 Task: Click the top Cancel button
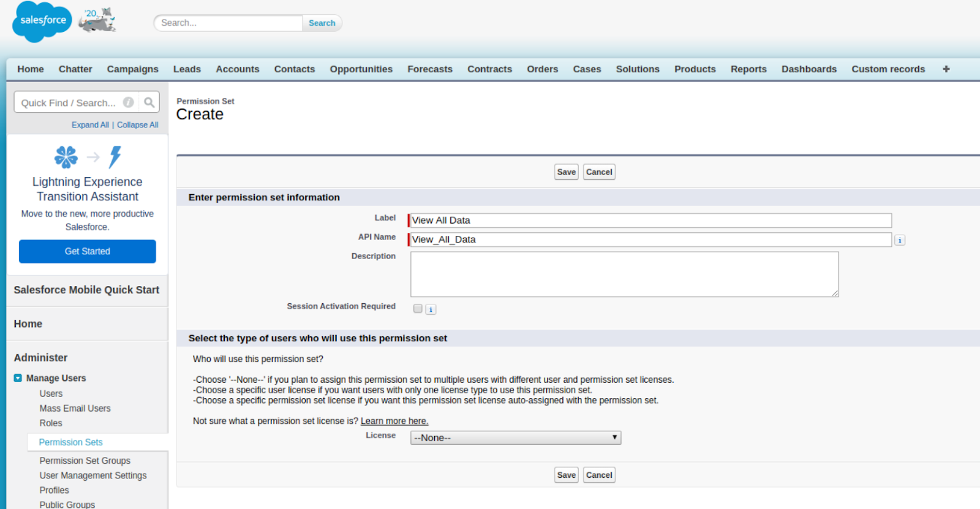599,172
